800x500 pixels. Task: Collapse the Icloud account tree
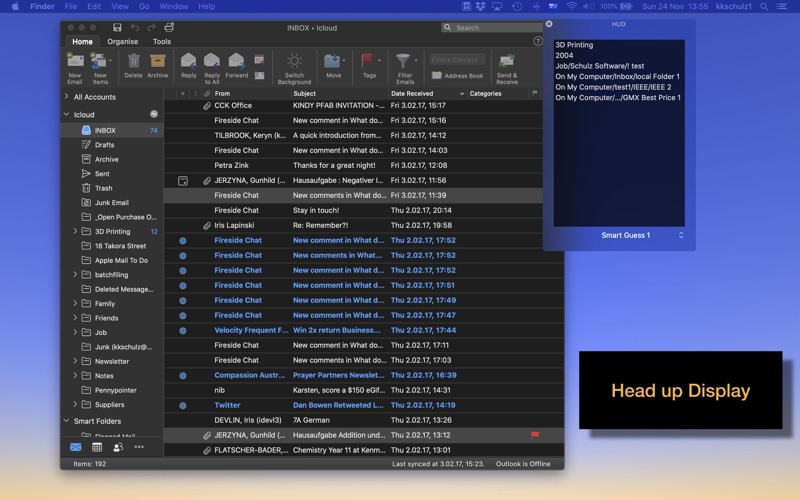click(66, 114)
